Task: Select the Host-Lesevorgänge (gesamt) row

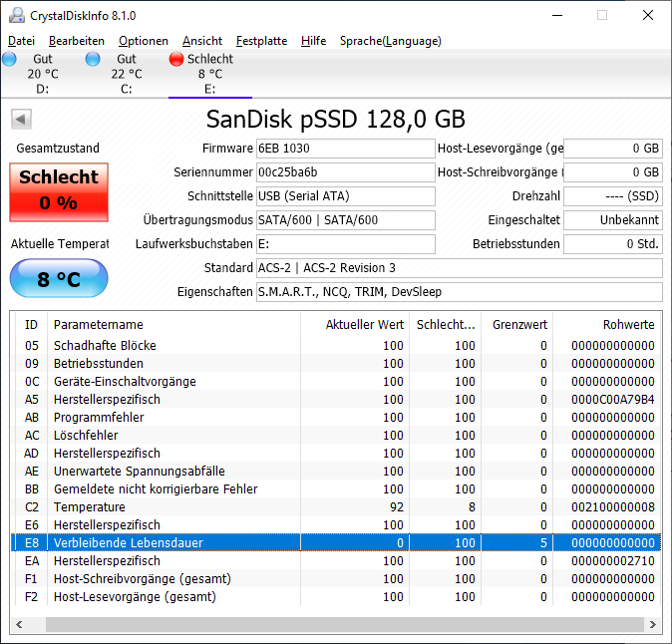Action: [x=336, y=597]
